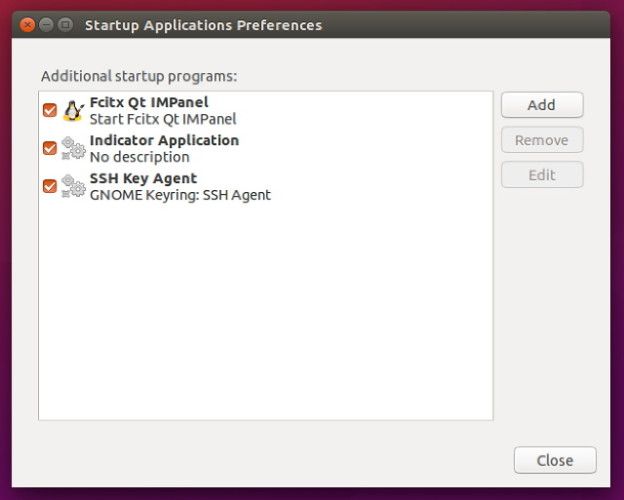Toggle the SSH Key Agent checkbox
Image resolution: width=624 pixels, height=500 pixels.
click(x=50, y=186)
